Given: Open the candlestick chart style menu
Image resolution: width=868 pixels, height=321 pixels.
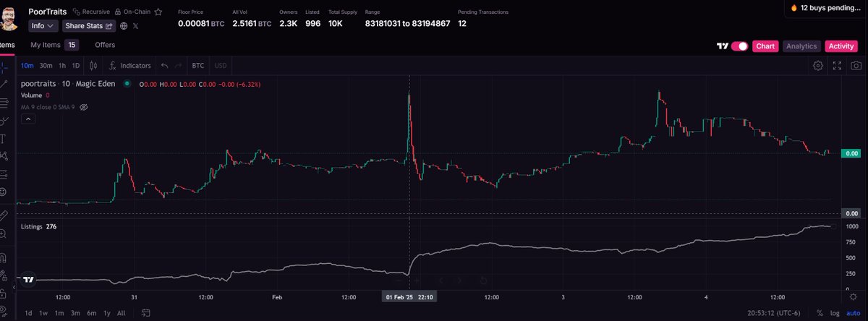Looking at the screenshot, I should 93,65.
